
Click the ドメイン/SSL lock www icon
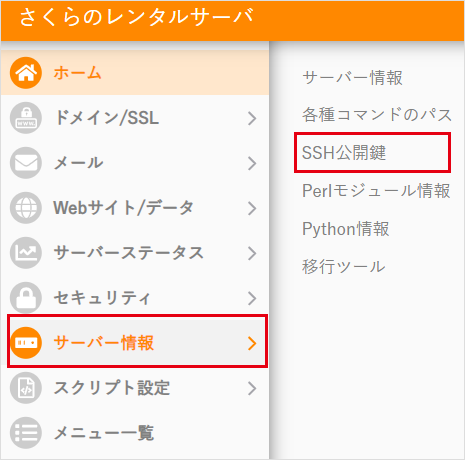click(x=26, y=118)
